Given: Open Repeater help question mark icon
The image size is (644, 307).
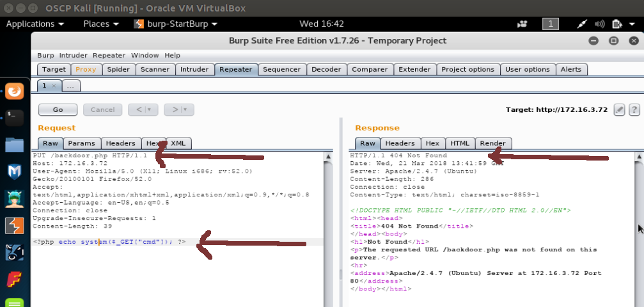Looking at the screenshot, I should coord(634,110).
